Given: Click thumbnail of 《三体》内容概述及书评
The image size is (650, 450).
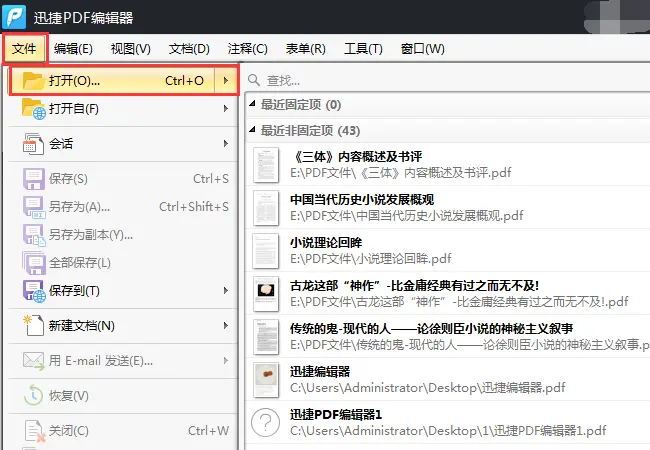Looking at the screenshot, I should coord(266,165).
